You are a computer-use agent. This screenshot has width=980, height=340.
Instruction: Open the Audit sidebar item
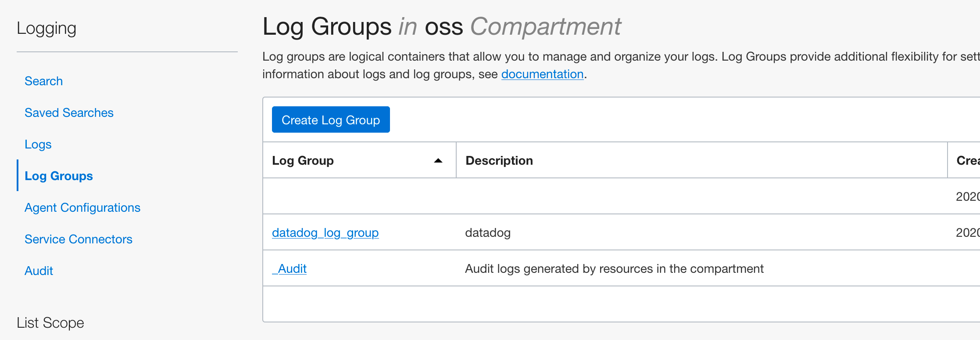(39, 271)
